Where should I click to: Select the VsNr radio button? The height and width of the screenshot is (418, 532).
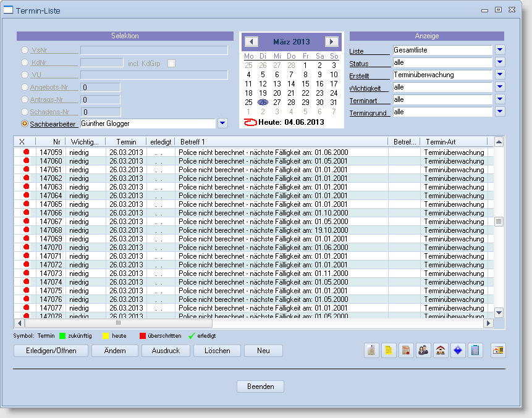click(25, 50)
